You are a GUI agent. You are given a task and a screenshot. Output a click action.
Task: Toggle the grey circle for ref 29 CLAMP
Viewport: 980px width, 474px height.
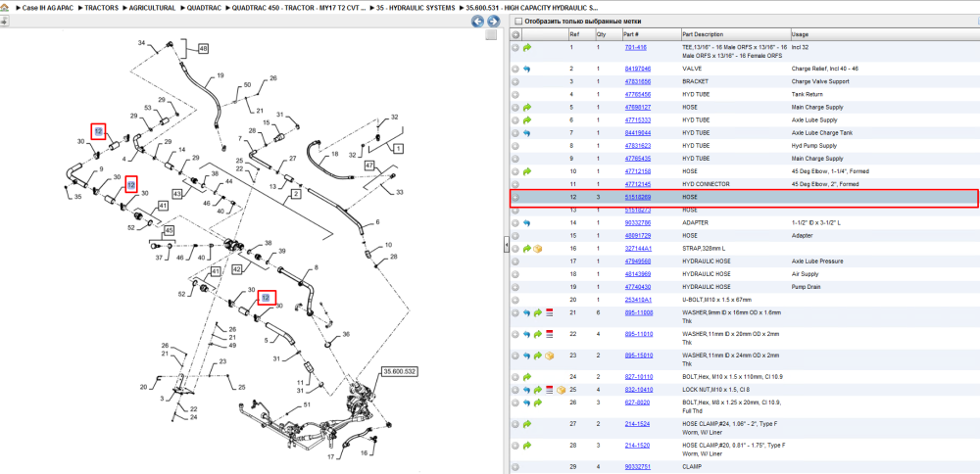tap(515, 466)
